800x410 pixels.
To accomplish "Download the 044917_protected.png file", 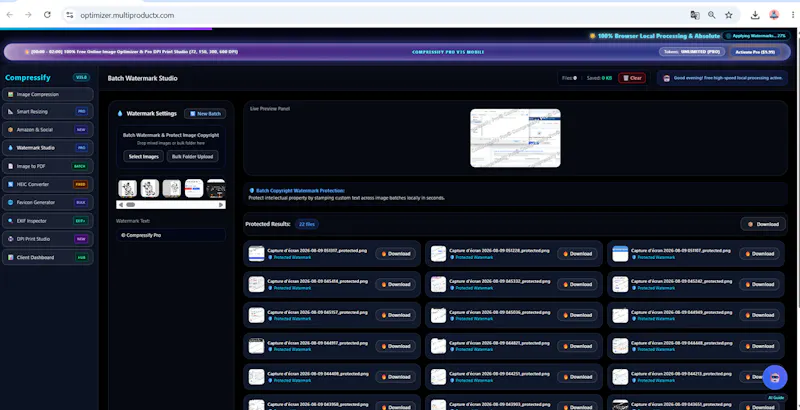I will (x=395, y=346).
